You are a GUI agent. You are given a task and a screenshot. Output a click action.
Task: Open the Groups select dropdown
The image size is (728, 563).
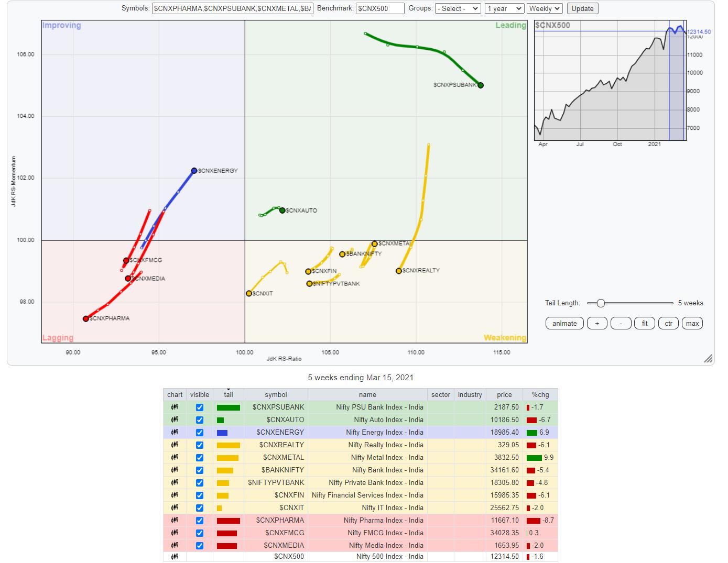tap(458, 8)
